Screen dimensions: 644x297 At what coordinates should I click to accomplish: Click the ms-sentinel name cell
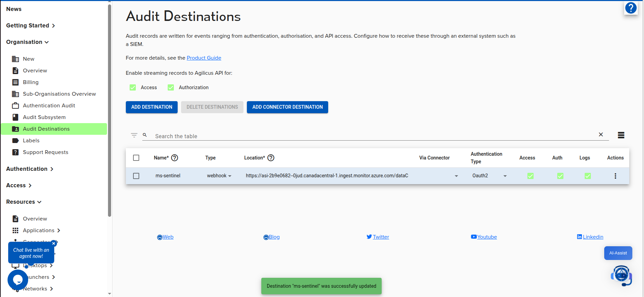pos(168,176)
